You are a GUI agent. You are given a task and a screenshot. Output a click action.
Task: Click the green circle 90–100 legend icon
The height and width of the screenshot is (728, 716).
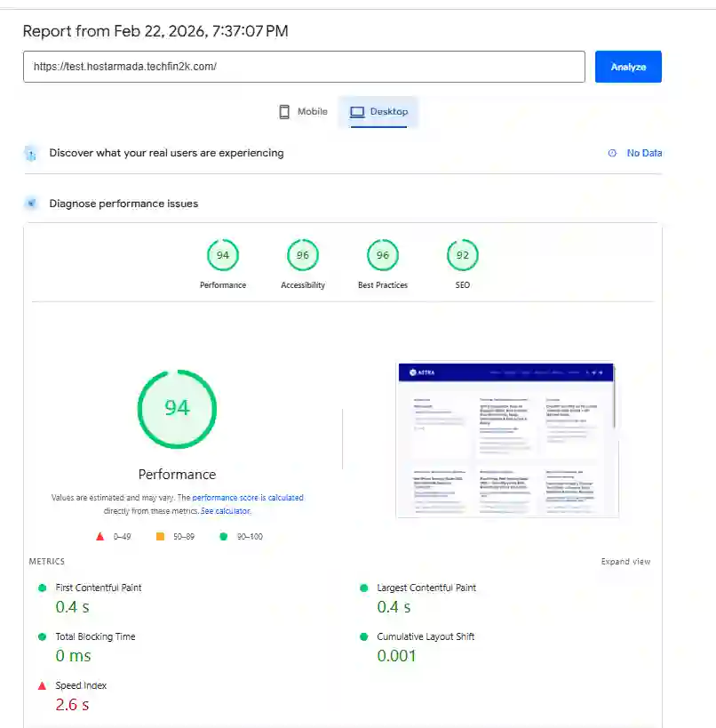pyautogui.click(x=223, y=537)
